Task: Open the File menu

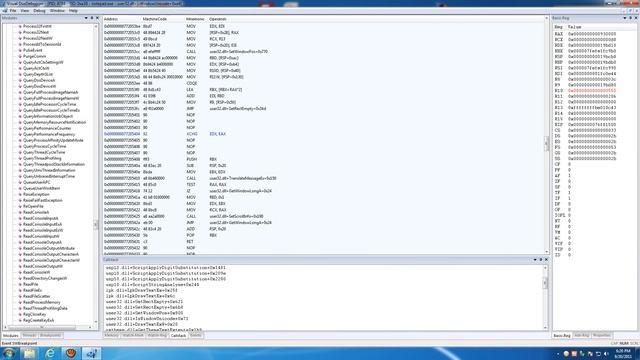Action: click(13, 11)
